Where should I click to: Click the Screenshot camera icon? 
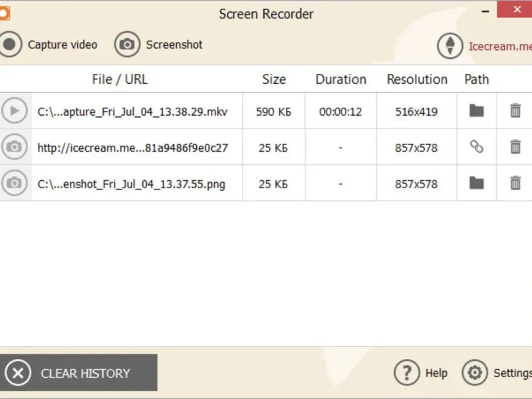coord(127,45)
